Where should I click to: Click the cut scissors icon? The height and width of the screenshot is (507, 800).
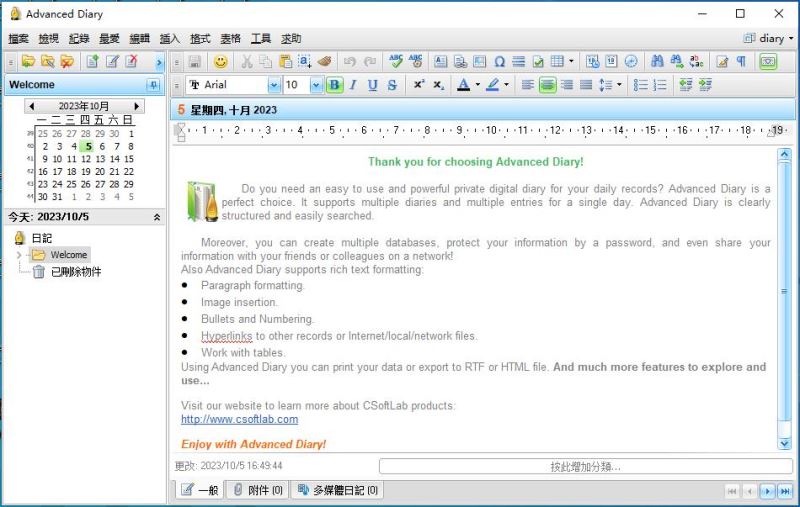tap(247, 62)
